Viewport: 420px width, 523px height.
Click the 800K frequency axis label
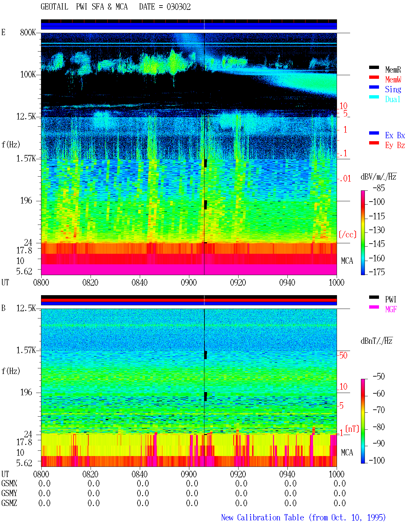(x=28, y=32)
